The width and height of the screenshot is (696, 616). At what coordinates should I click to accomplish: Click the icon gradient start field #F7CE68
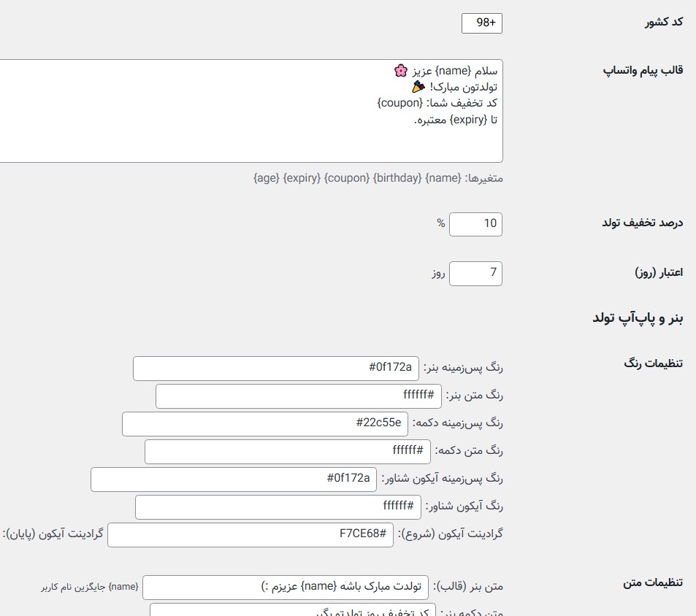coord(252,534)
